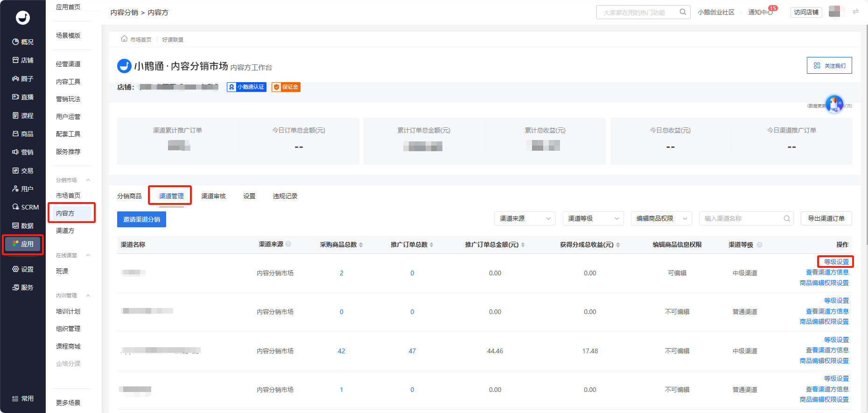Open the 编辑商品权限 filter dropdown
The width and height of the screenshot is (868, 413).
coord(661,218)
